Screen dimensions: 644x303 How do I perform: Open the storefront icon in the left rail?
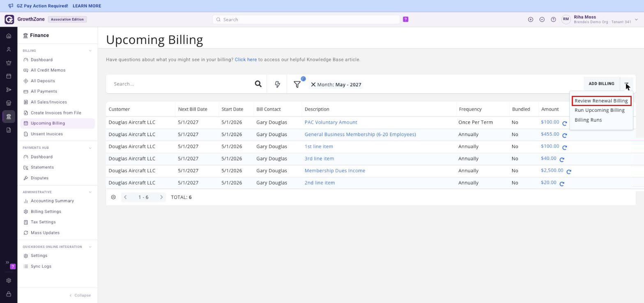[9, 103]
